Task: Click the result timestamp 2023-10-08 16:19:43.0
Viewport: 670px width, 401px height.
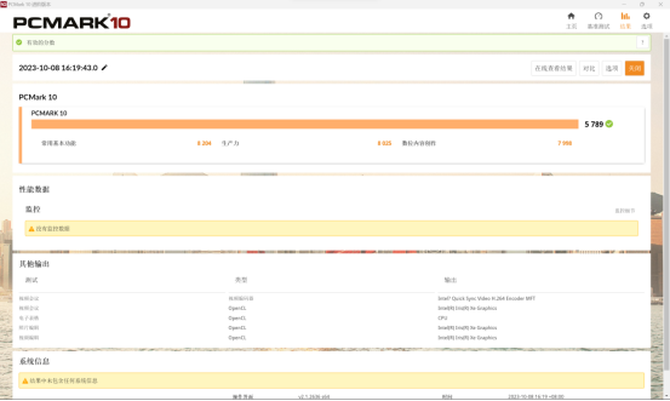Action: (x=58, y=68)
